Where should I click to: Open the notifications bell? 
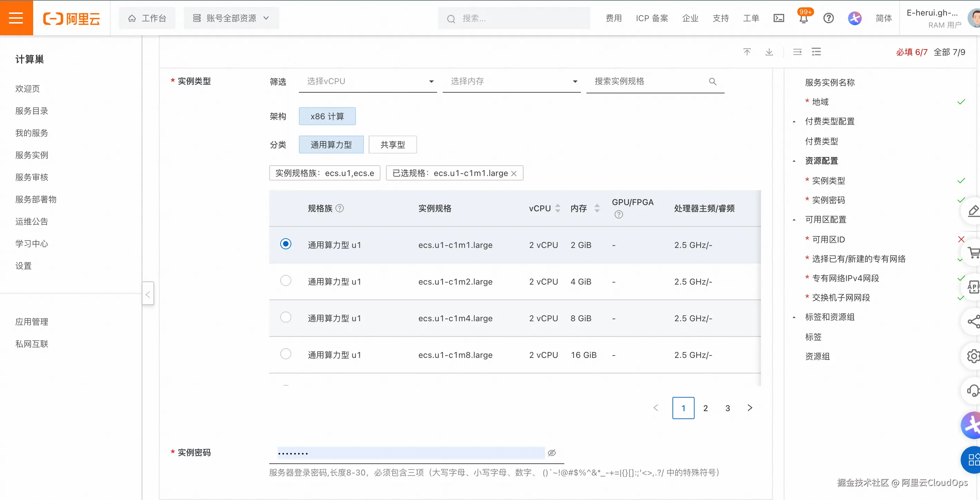tap(803, 18)
